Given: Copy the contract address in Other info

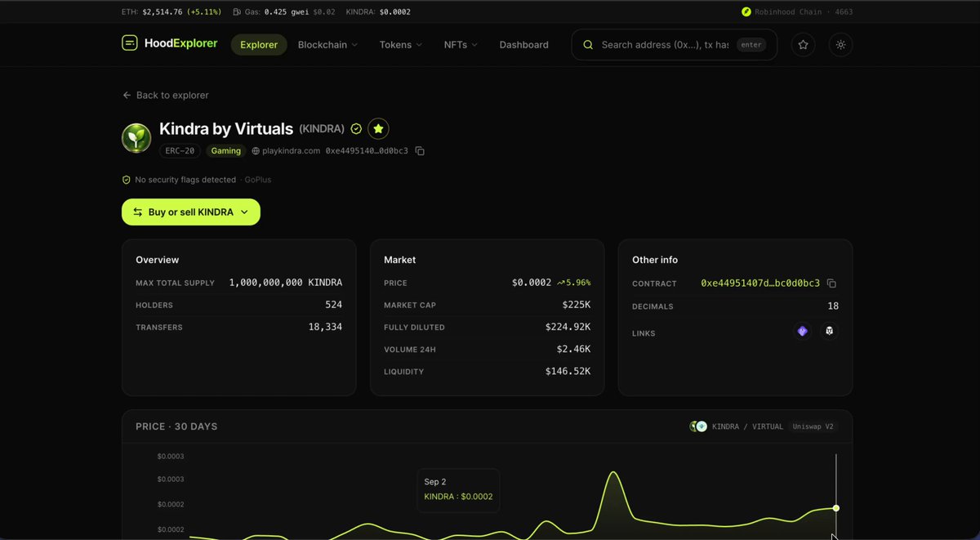Looking at the screenshot, I should [831, 283].
